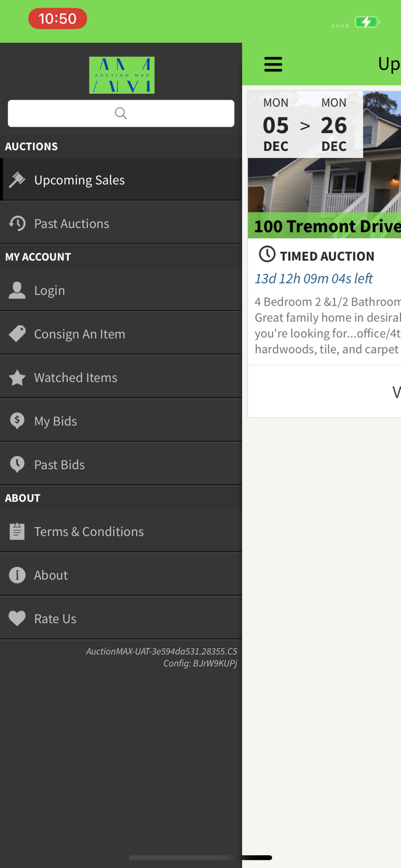The width and height of the screenshot is (401, 868).
Task: Click the 13d 12h countdown link
Action: point(314,278)
